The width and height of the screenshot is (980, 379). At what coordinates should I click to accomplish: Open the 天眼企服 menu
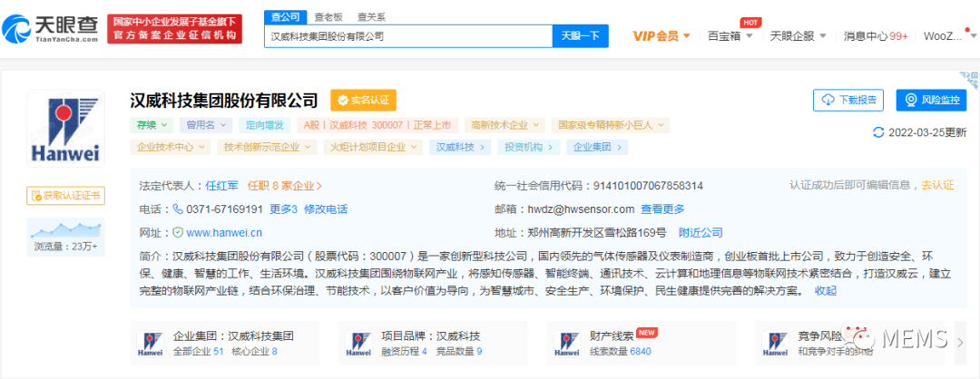coord(799,36)
